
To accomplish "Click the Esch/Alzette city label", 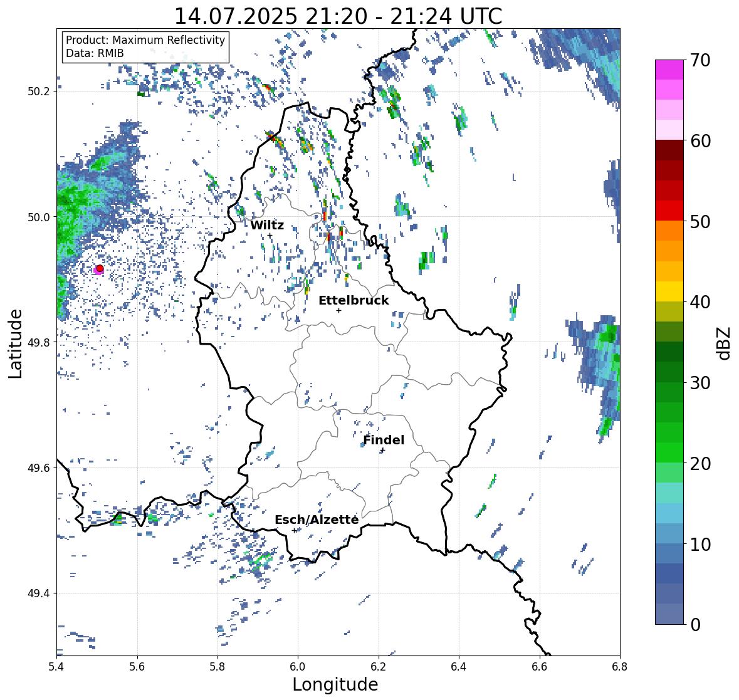I will [317, 520].
